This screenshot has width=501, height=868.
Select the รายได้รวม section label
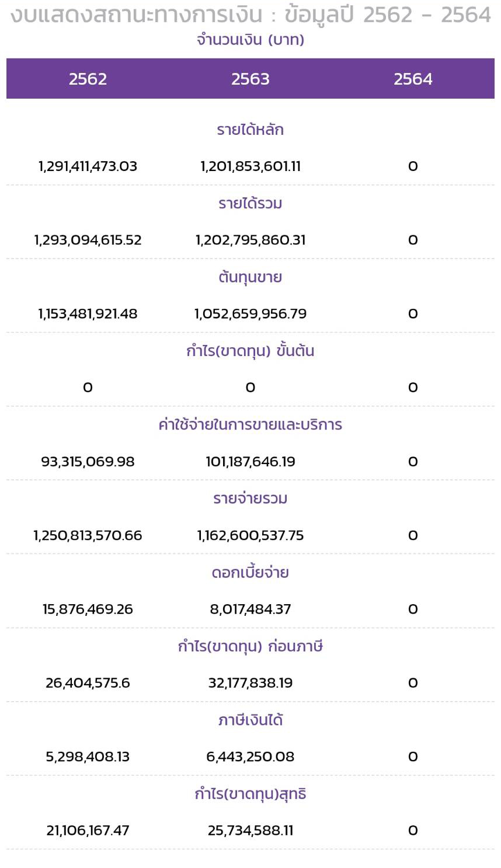point(250,203)
